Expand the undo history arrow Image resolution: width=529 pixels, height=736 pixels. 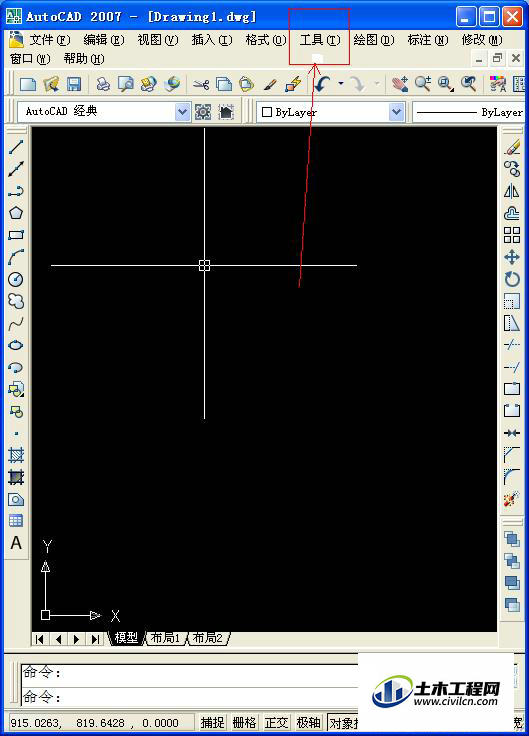coord(341,84)
